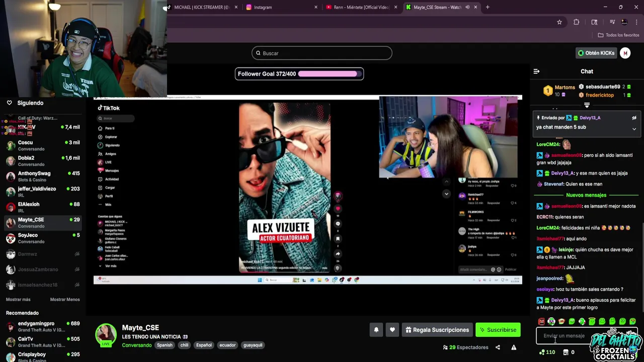Open recommended channel CairTv
This screenshot has width=644, height=362.
pyautogui.click(x=43, y=342)
